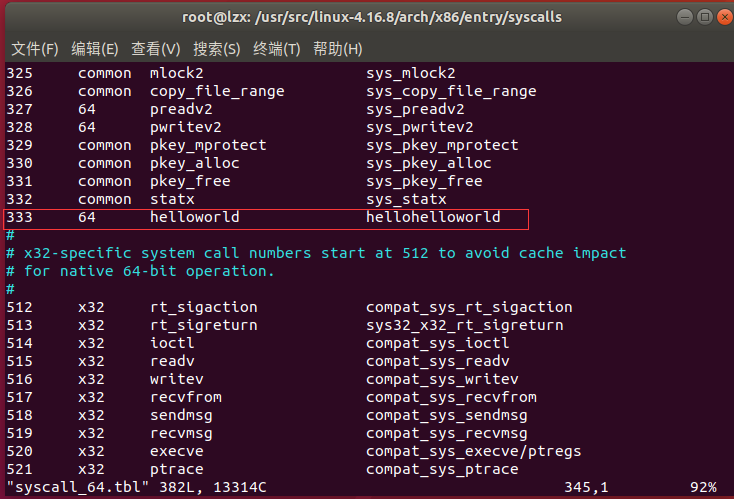
Task: Open the 文件(F) menu
Action: [35, 49]
